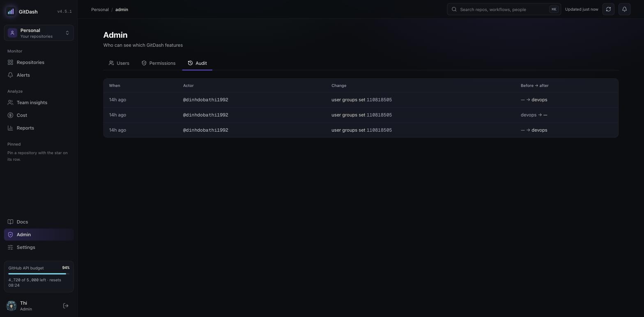Click the v4.5.1 version label
The image size is (644, 317).
click(x=64, y=11)
